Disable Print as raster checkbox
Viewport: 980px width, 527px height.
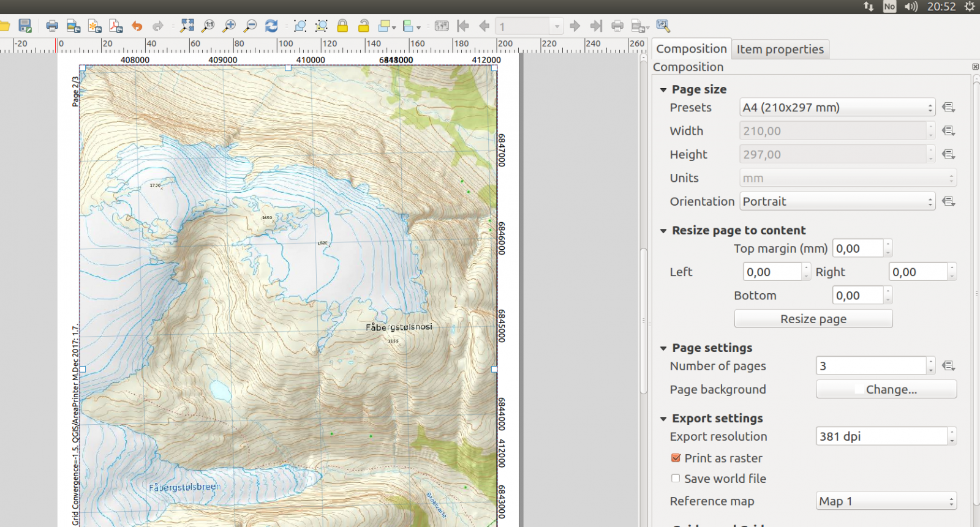pos(676,458)
